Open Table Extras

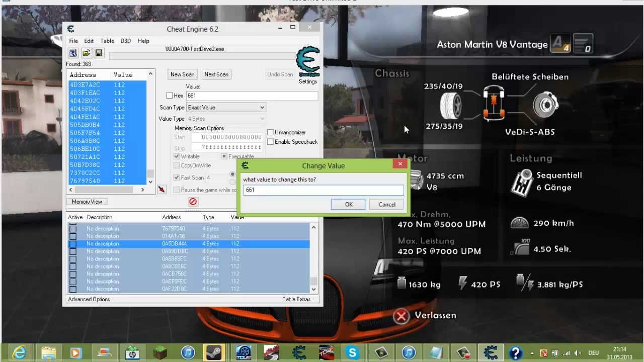coord(296,299)
